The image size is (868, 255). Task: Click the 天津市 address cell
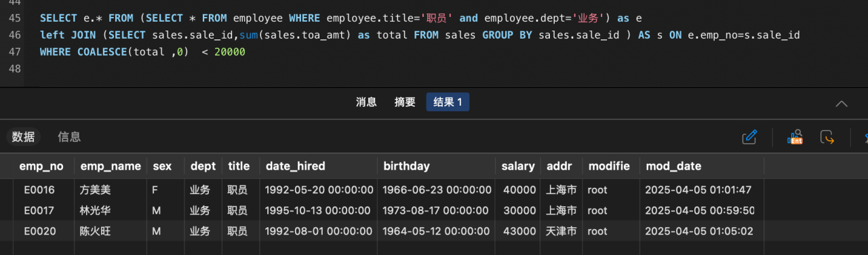(x=561, y=231)
